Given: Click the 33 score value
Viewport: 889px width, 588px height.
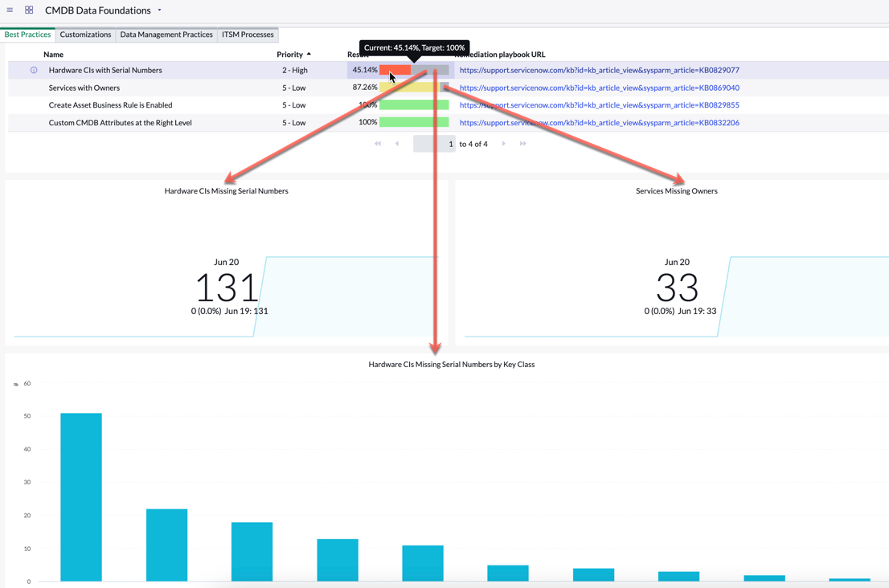Looking at the screenshot, I should click(677, 288).
